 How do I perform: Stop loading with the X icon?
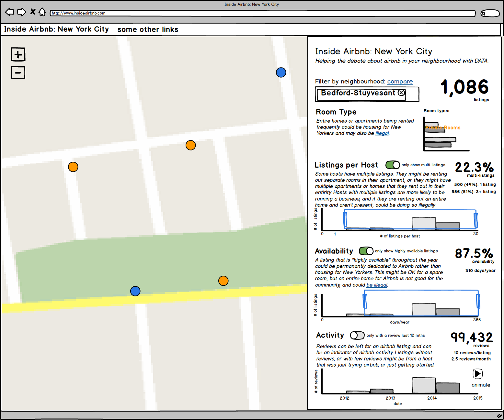pyautogui.click(x=33, y=12)
